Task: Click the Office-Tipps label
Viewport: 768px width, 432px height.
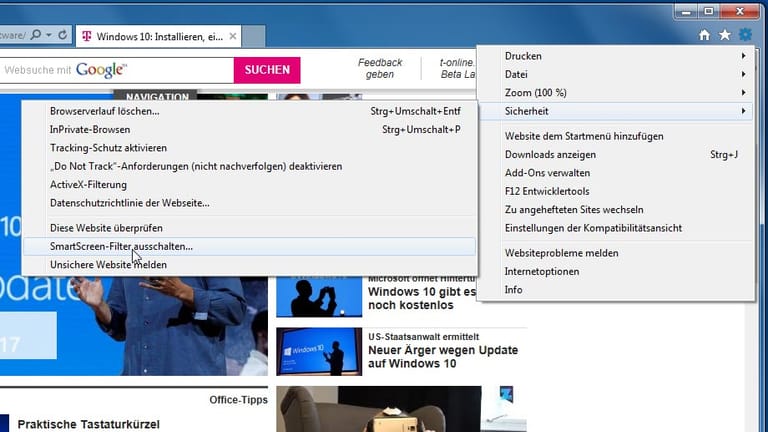Action: (239, 400)
